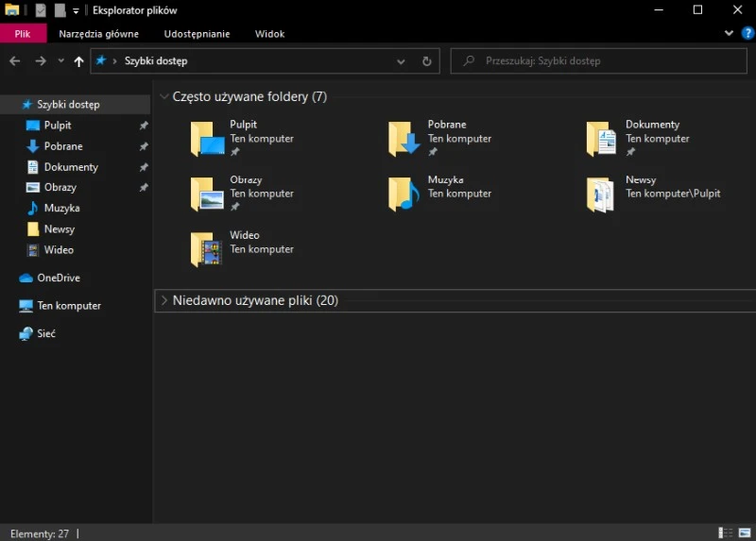Click the Niedawno używane pliki (20) heading
This screenshot has width=756, height=541.
tap(255, 300)
